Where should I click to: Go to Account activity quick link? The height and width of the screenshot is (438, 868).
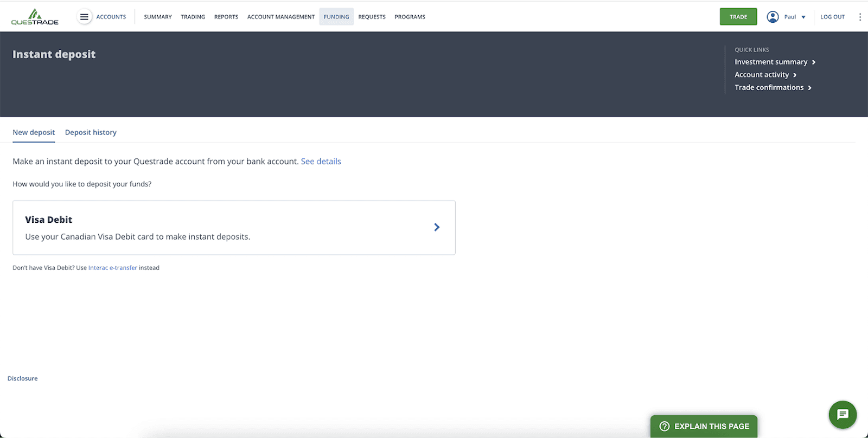tap(765, 75)
